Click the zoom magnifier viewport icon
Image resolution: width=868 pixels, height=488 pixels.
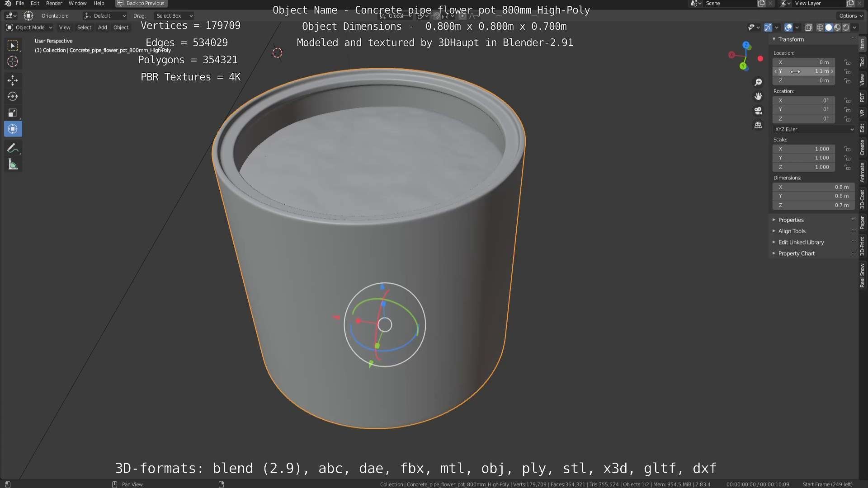758,82
